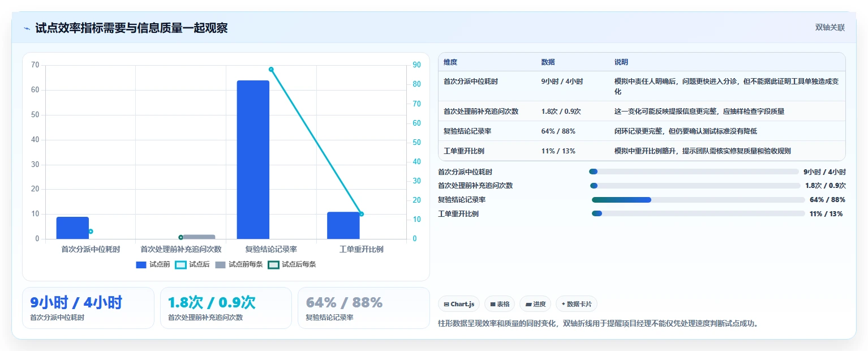Click the table cell reading 1.8次 / 0.9次
The width and height of the screenshot is (868, 351).
click(x=561, y=112)
